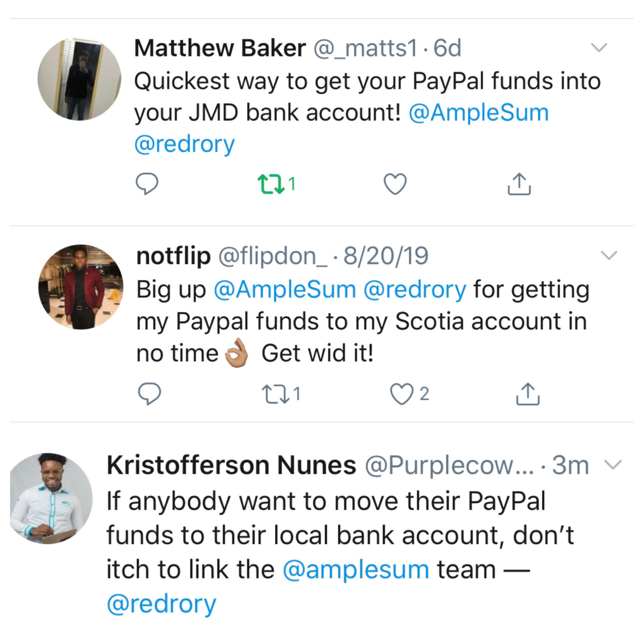Open @redrory mention in notflip's tweet

click(415, 289)
